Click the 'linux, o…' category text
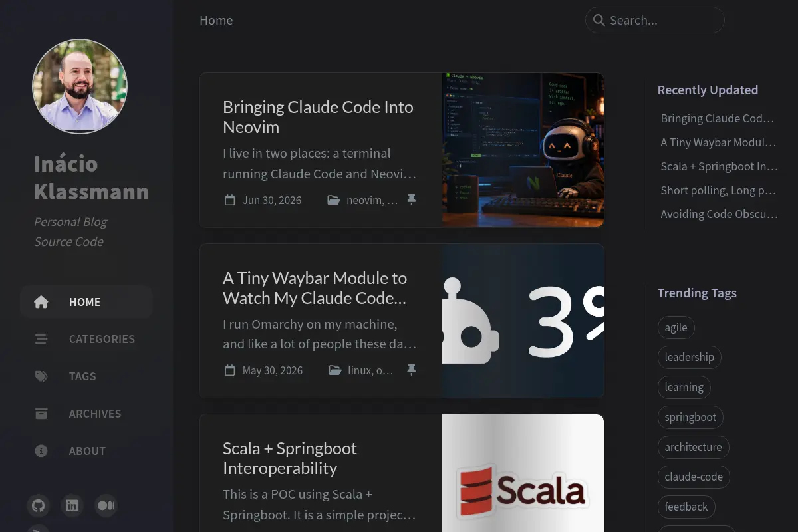Screen dimensions: 798x532 pos(370,370)
